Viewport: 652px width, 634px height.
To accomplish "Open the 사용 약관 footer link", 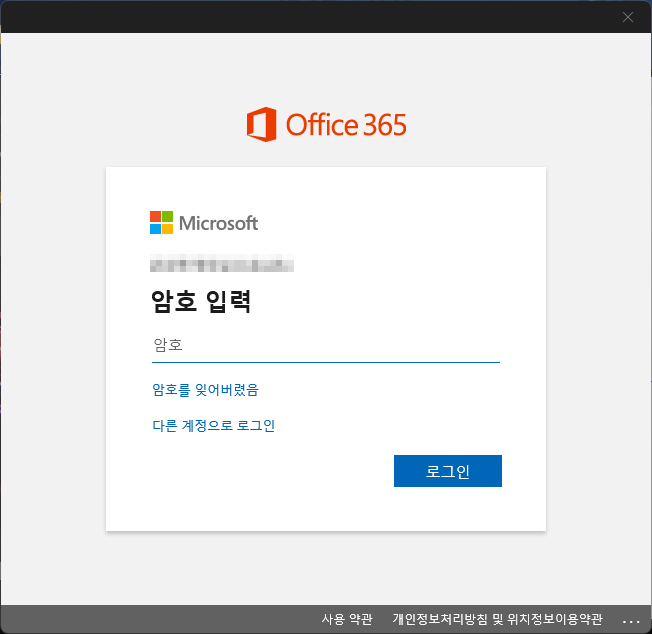I will (347, 619).
